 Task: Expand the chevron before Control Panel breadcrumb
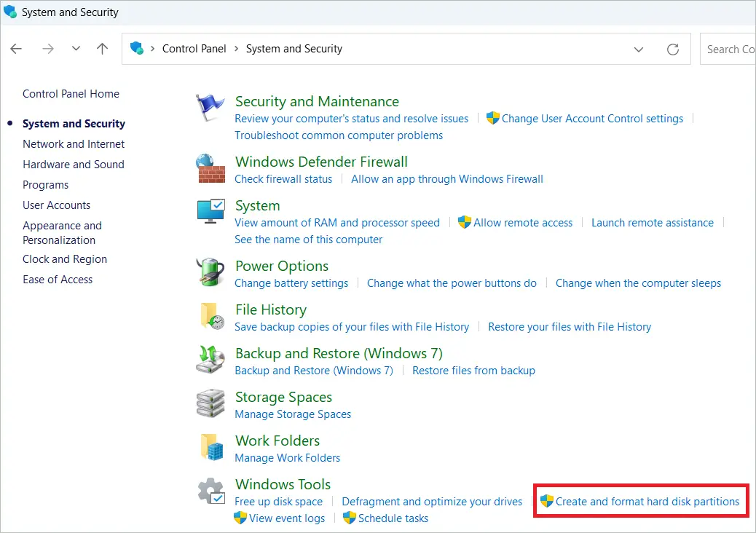152,49
